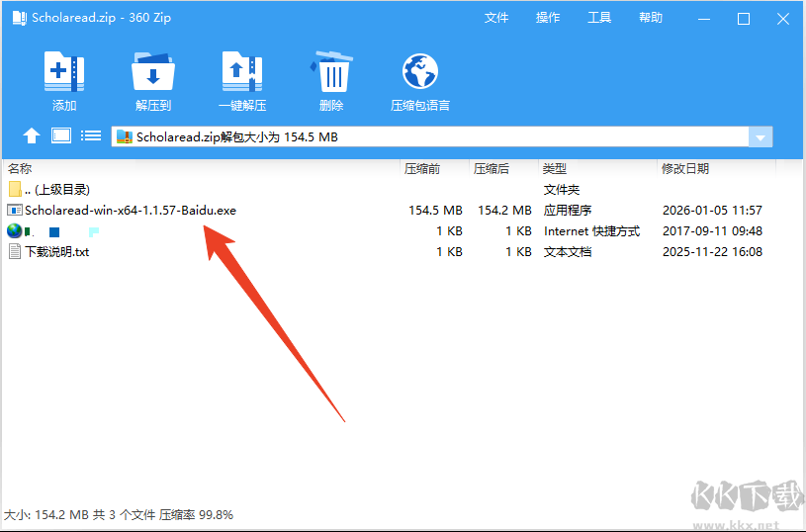806x532 pixels.
Task: Click the 删除 (Delete) trash icon
Action: [x=331, y=71]
